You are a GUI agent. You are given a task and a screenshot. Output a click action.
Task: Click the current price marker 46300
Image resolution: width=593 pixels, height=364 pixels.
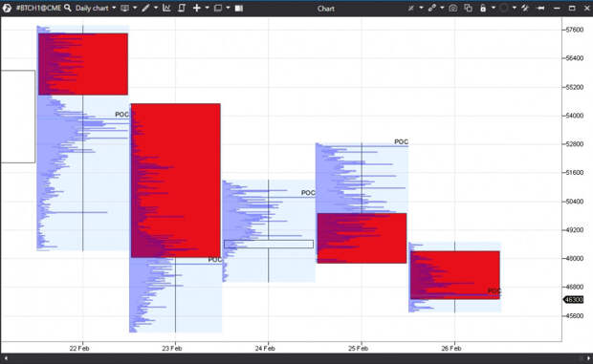pos(574,300)
